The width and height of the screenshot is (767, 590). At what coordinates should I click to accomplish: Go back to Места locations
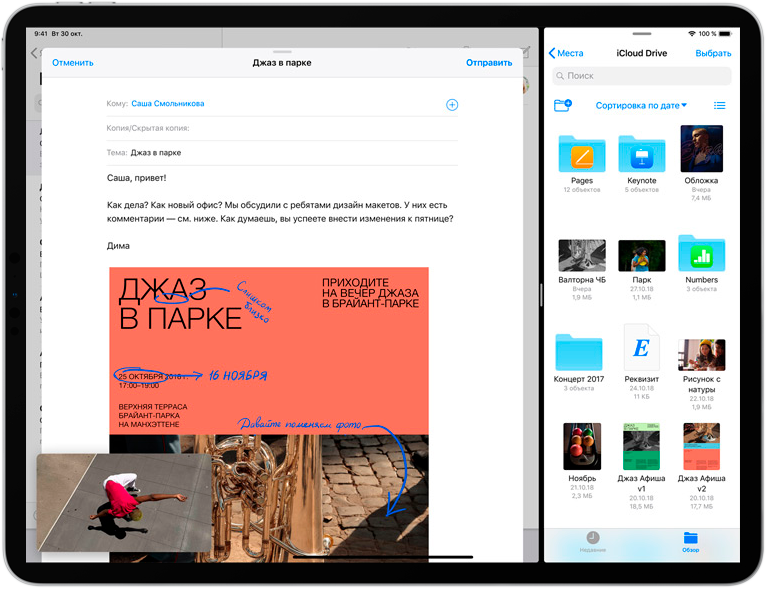coord(566,53)
